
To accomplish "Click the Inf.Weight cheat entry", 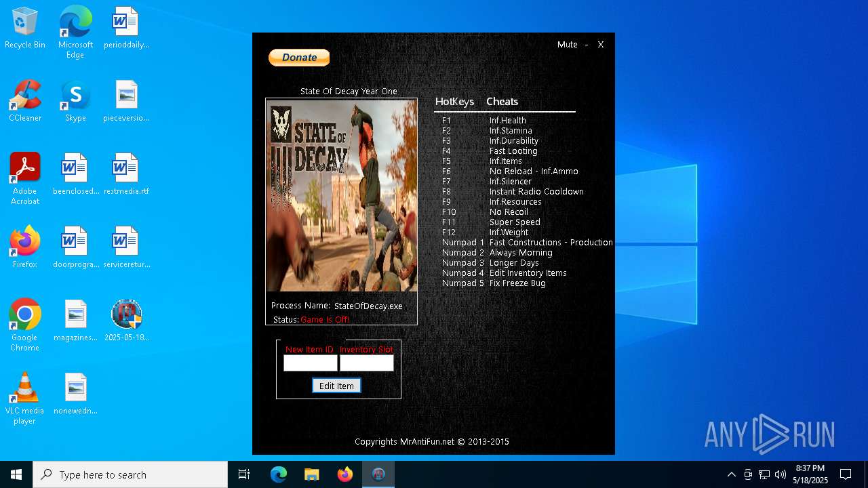I will click(509, 232).
